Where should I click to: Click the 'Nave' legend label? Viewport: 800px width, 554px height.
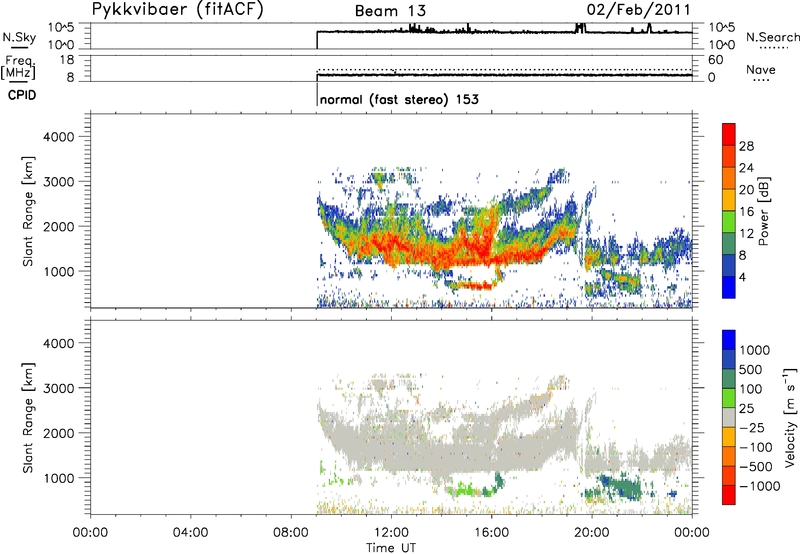pos(761,69)
